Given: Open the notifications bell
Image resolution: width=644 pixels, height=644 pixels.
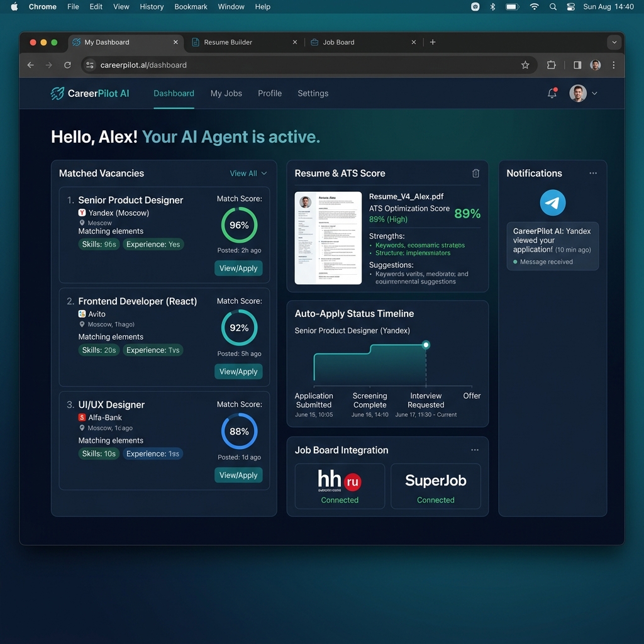Looking at the screenshot, I should [x=552, y=93].
